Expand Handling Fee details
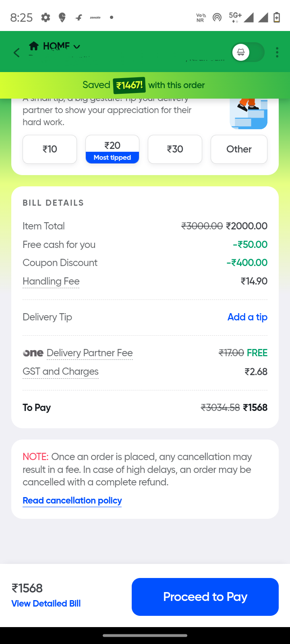Image resolution: width=290 pixels, height=644 pixels. click(51, 281)
